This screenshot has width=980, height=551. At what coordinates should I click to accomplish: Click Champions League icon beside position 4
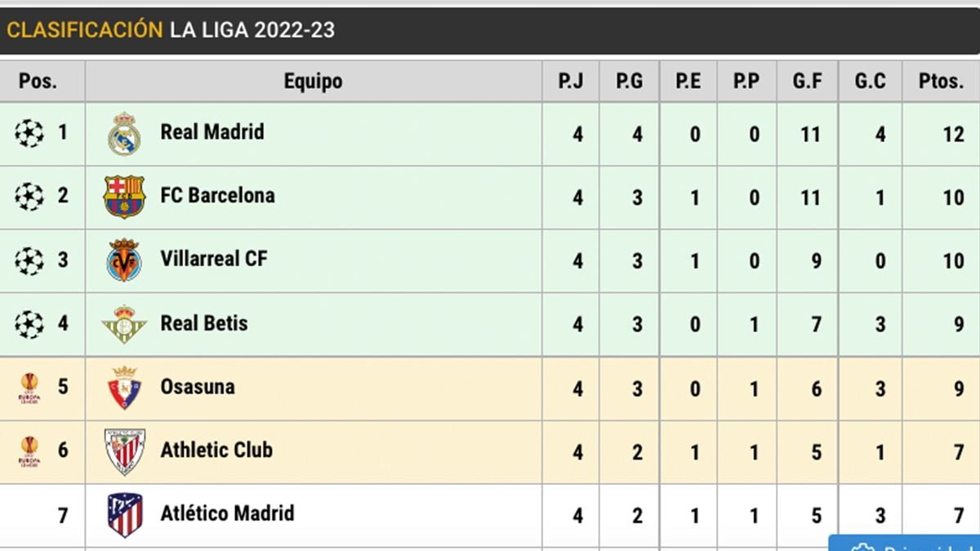pyautogui.click(x=29, y=324)
